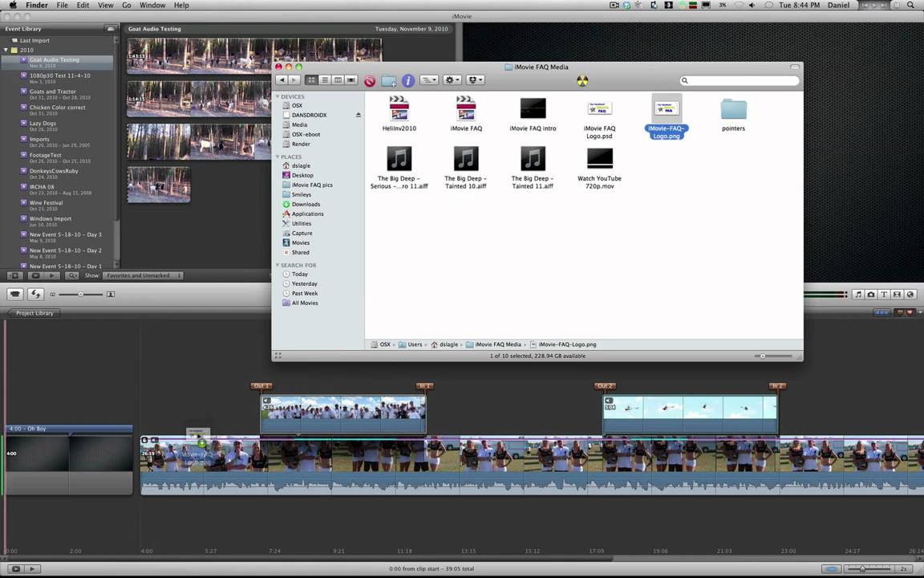Switch Finder to Cover Flow view
The width and height of the screenshot is (924, 578).
(x=351, y=80)
